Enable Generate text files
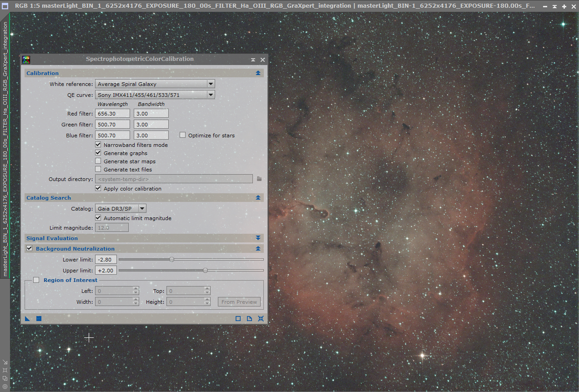Screen dimensions: 579x392 [x=98, y=169]
